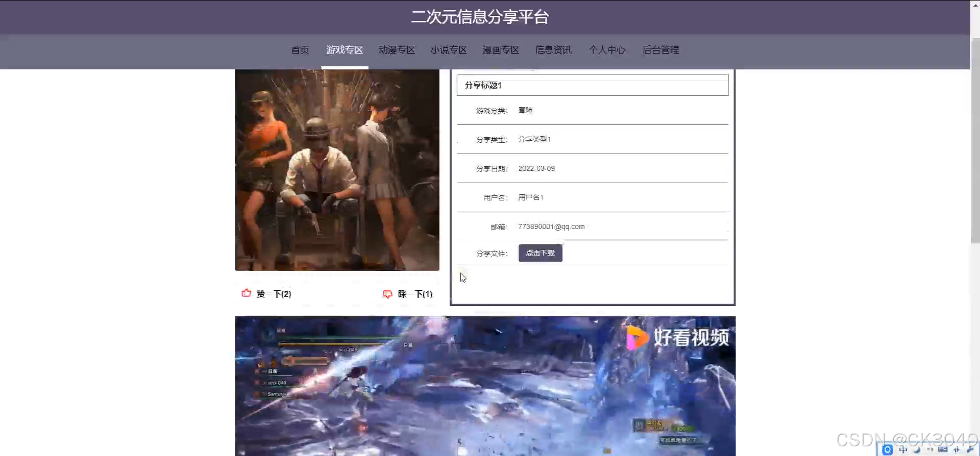Click the thumbs-down dislike icon
The image size is (980, 456).
(x=388, y=294)
